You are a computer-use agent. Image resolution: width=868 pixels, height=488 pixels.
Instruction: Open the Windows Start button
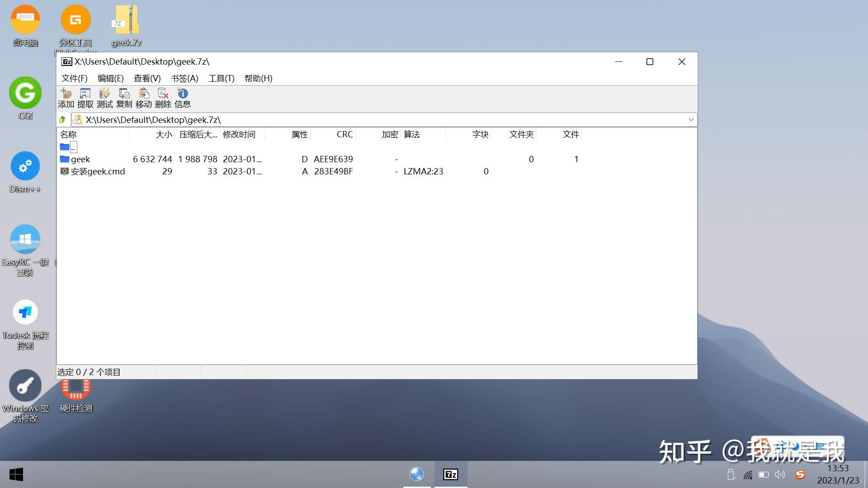16,474
